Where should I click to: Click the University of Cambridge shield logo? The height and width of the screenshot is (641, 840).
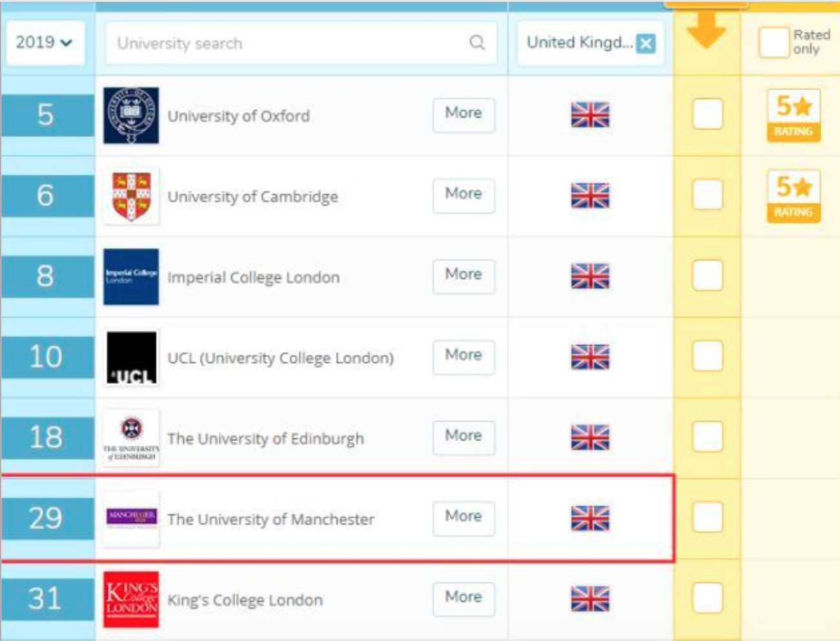point(131,196)
